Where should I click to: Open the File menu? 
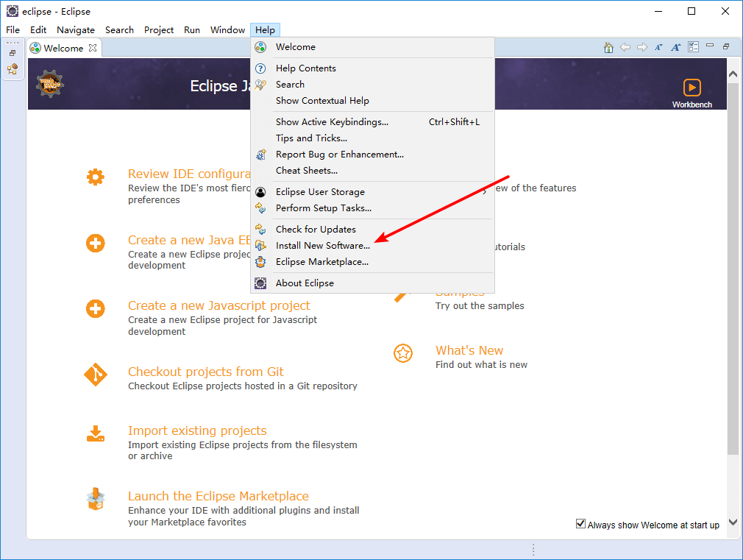pos(13,30)
